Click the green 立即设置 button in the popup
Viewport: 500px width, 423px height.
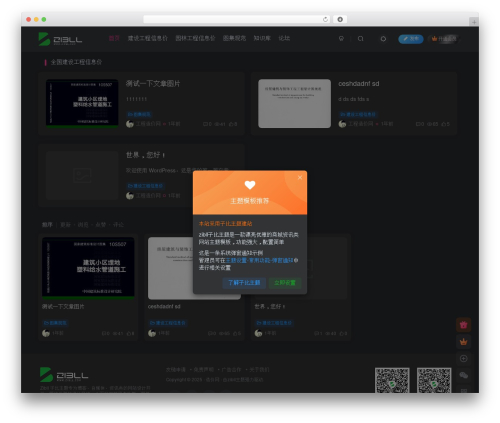(285, 283)
